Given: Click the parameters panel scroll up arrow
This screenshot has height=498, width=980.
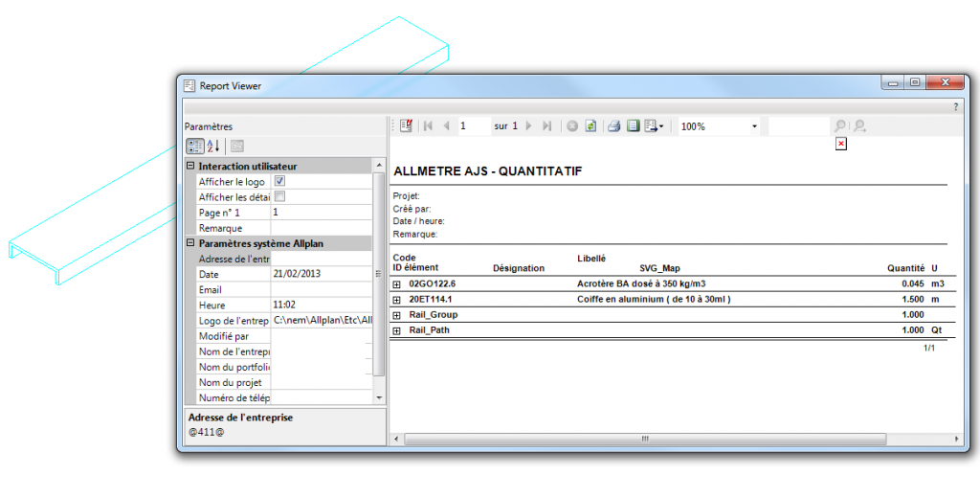Looking at the screenshot, I should point(379,165).
